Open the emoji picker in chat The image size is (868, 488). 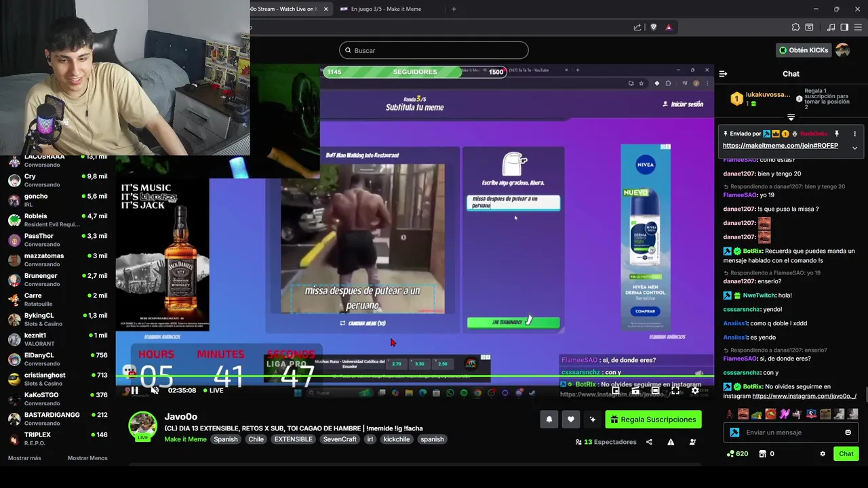pyautogui.click(x=848, y=432)
